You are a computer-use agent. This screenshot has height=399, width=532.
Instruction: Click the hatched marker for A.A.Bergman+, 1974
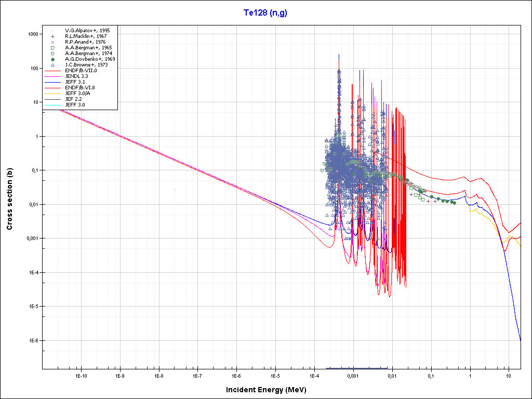pos(53,54)
